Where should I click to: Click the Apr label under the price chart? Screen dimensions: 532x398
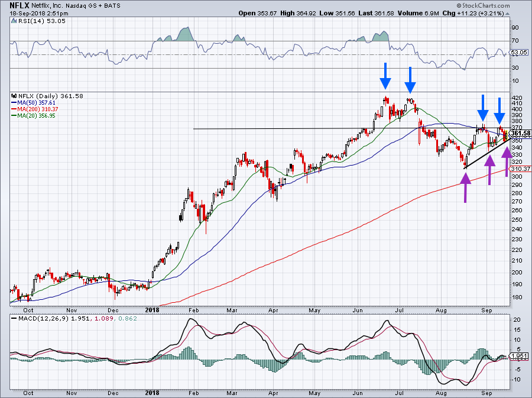(273, 310)
